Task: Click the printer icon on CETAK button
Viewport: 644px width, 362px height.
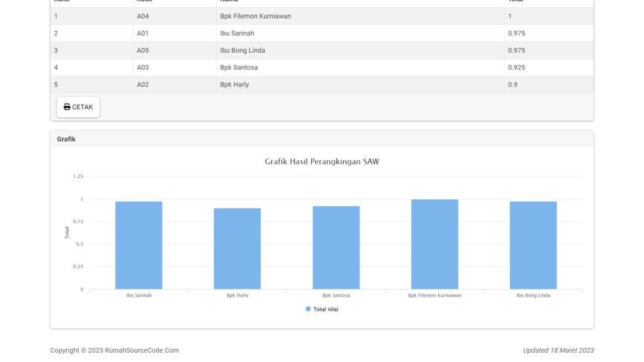Action: (67, 107)
